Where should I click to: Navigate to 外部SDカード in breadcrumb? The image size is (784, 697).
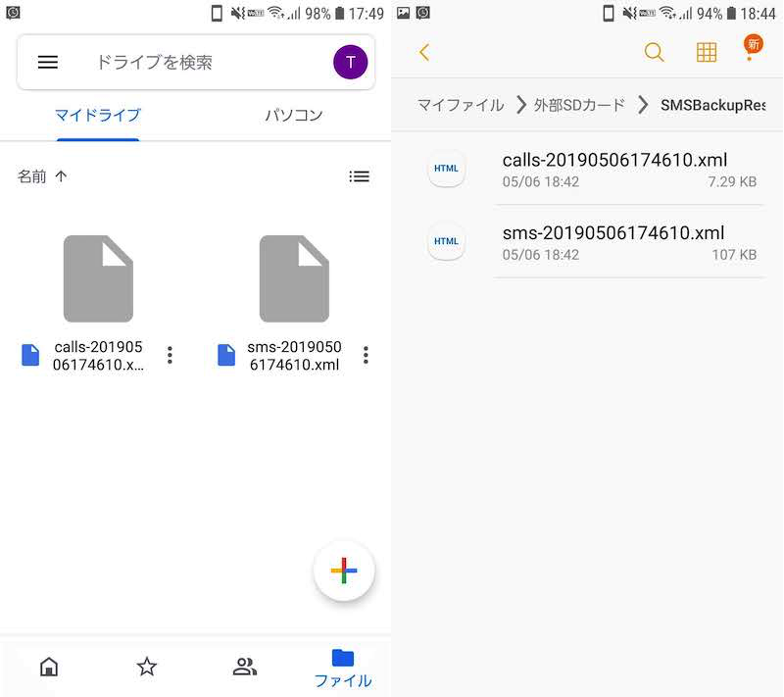point(579,105)
